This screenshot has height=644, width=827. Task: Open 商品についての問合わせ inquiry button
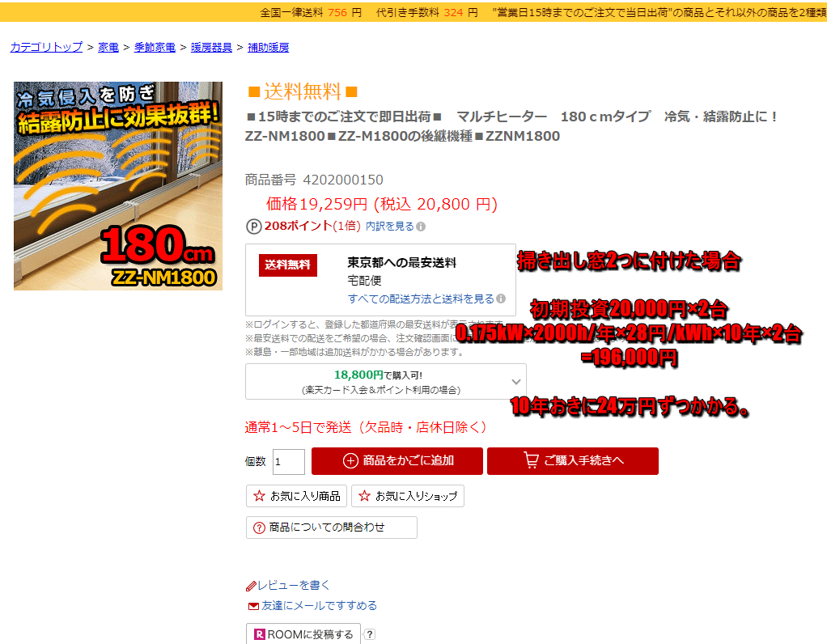332,527
